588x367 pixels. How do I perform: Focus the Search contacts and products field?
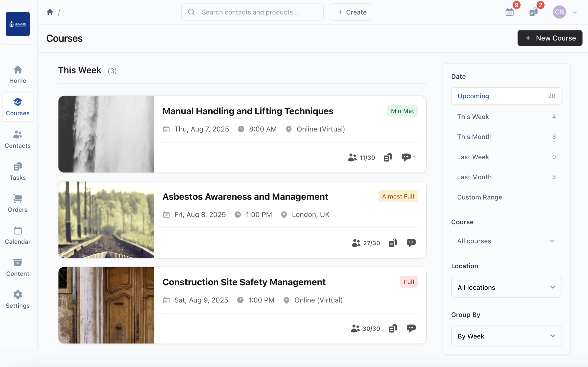252,12
